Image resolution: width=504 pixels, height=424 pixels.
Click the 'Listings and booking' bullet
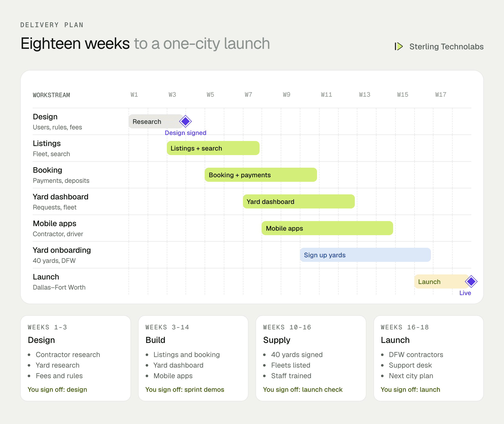click(186, 355)
